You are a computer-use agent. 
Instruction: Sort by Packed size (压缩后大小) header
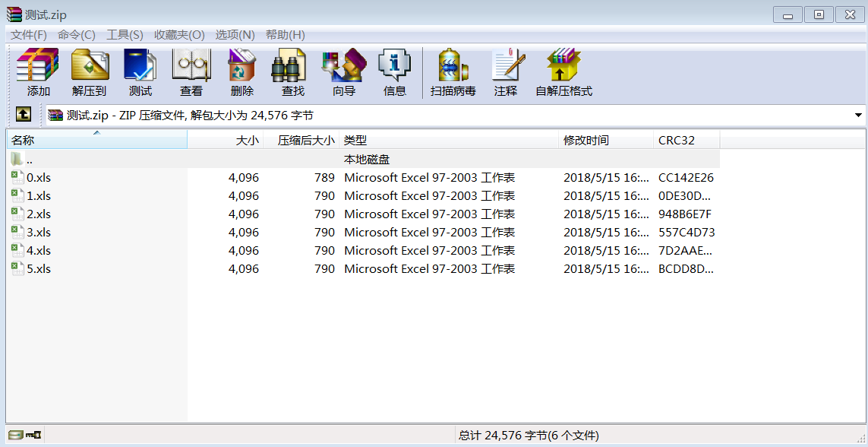click(x=301, y=140)
